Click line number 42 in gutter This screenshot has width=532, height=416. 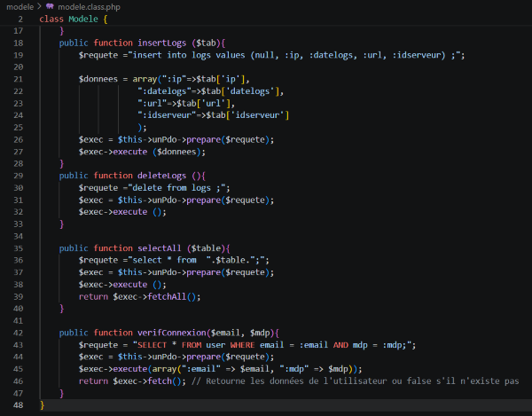[19, 333]
